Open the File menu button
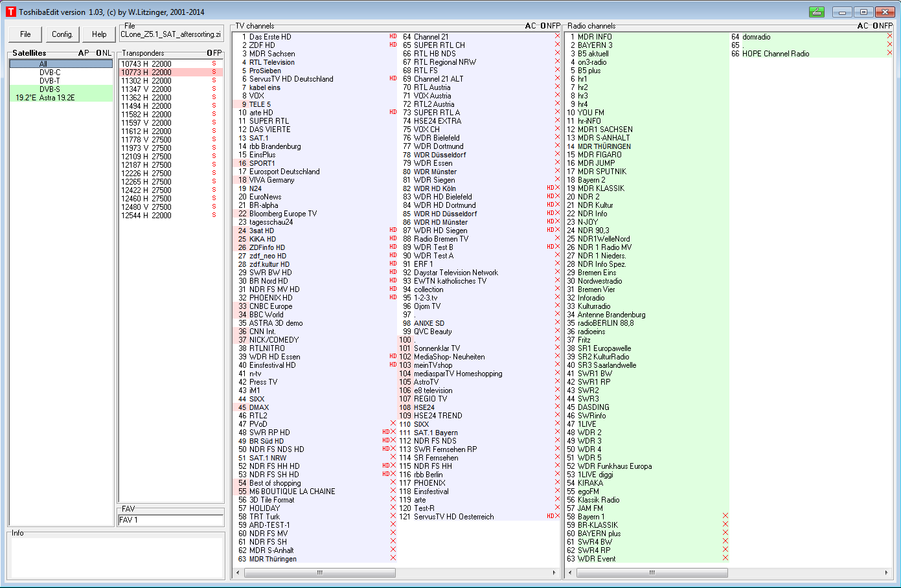 [25, 34]
